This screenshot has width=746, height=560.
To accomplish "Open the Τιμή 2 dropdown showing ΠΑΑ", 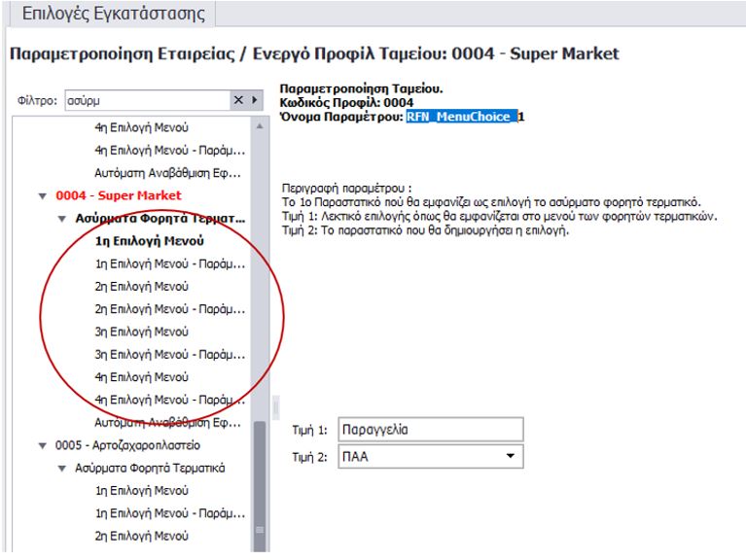I will tap(510, 456).
